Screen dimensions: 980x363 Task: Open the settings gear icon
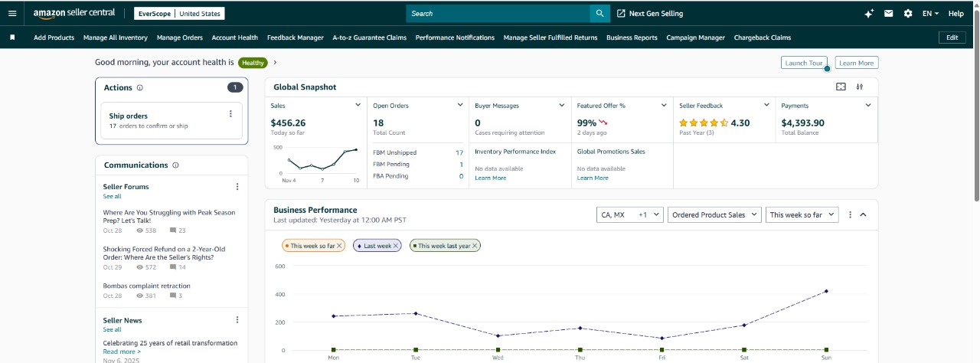tap(908, 13)
